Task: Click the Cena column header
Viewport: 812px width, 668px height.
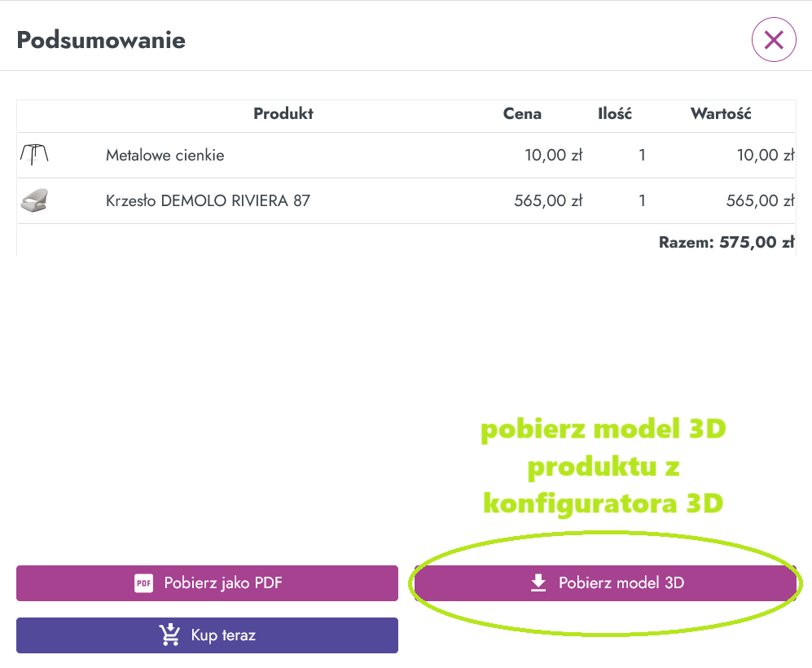Action: (x=523, y=113)
